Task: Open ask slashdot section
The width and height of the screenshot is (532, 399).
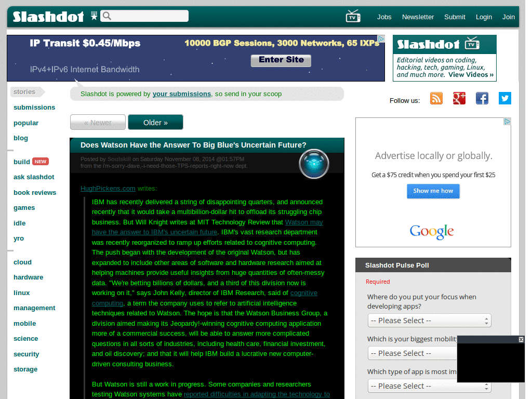Action: click(34, 177)
